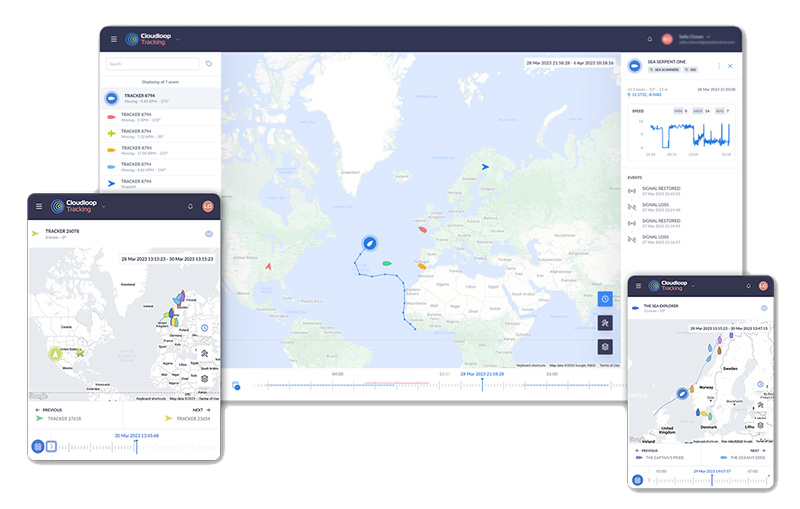Select the tracker moving at 9.45 KPH

pos(161,98)
